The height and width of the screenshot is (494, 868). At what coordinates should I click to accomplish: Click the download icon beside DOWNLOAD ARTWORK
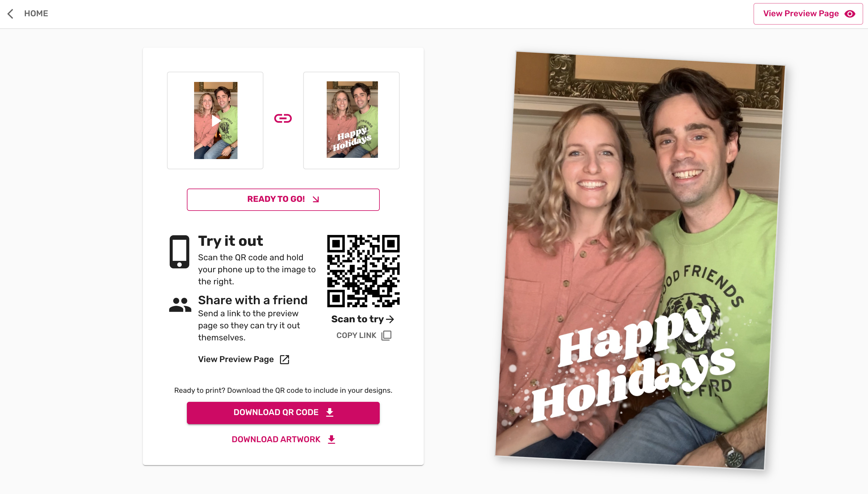(332, 439)
